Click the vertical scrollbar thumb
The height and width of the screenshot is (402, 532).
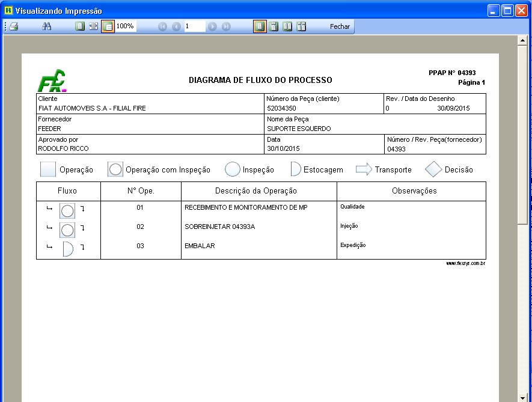(x=522, y=135)
